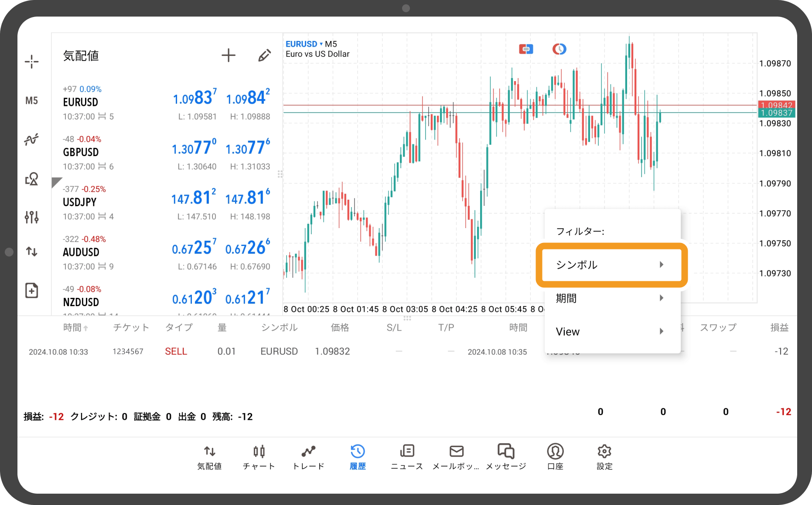Open the ニュース tab
Image resolution: width=812 pixels, height=505 pixels.
(407, 457)
